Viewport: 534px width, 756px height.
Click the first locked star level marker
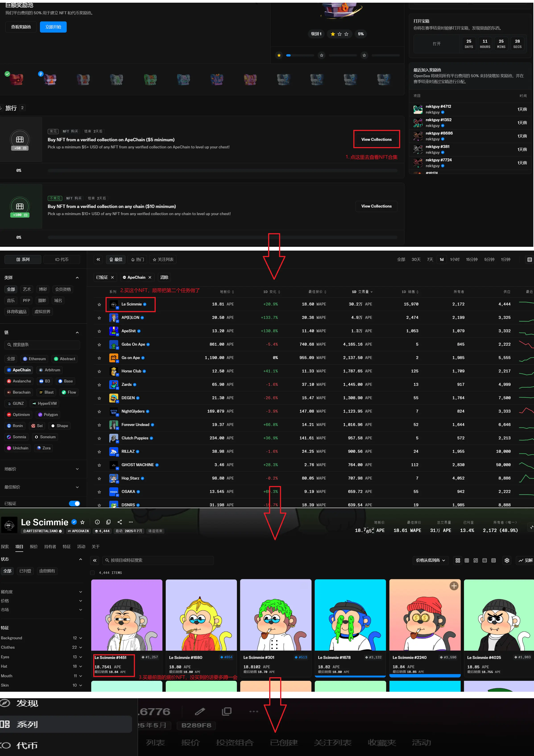pyautogui.click(x=322, y=55)
